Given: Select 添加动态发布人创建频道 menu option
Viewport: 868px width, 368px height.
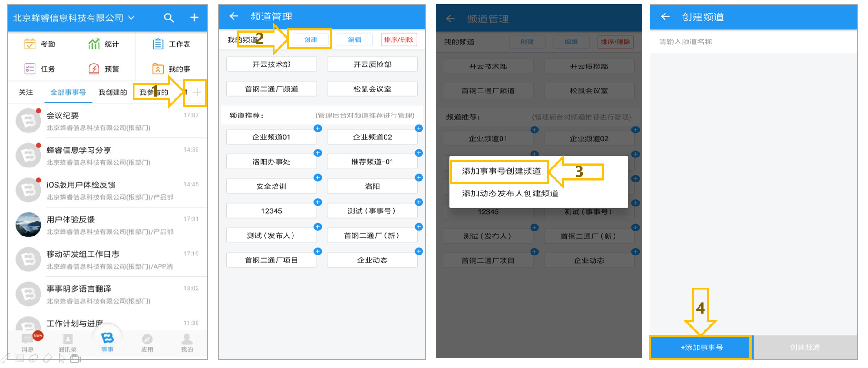Looking at the screenshot, I should [510, 193].
